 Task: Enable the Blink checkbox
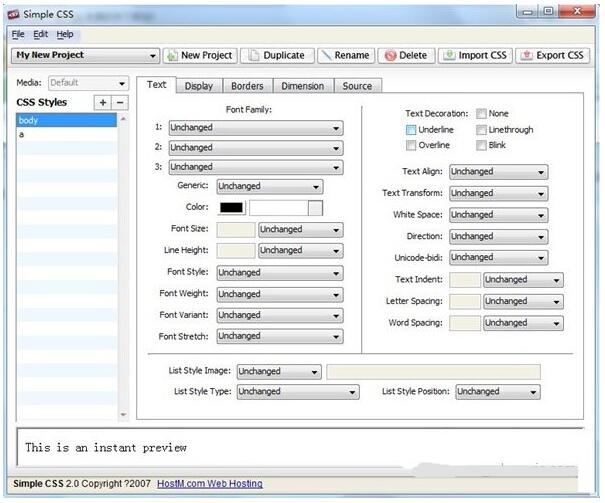point(481,145)
